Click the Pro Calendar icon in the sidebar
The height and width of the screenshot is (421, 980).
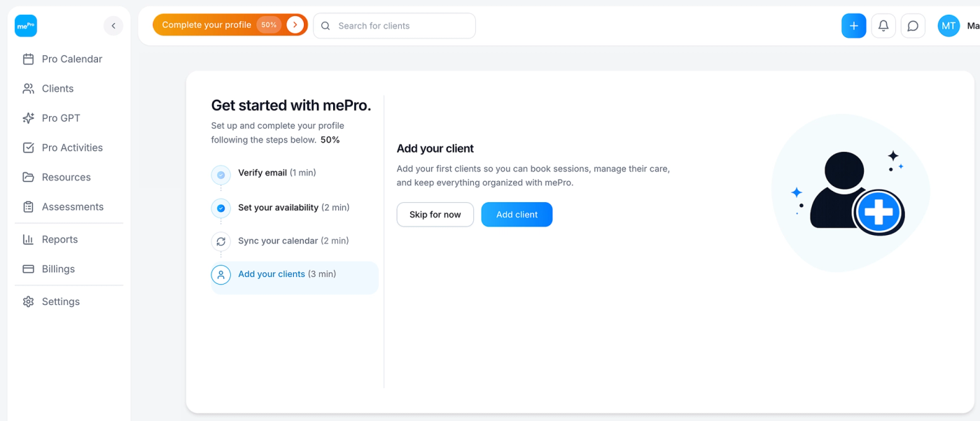28,59
